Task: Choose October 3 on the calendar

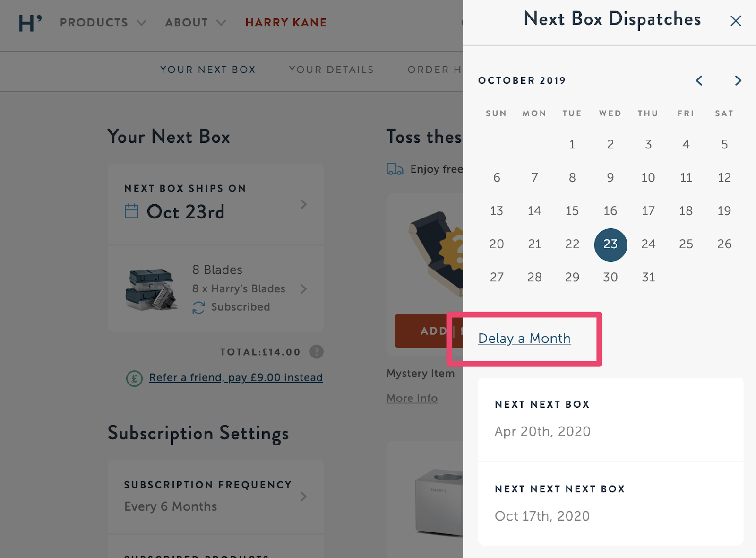Action: pos(648,144)
